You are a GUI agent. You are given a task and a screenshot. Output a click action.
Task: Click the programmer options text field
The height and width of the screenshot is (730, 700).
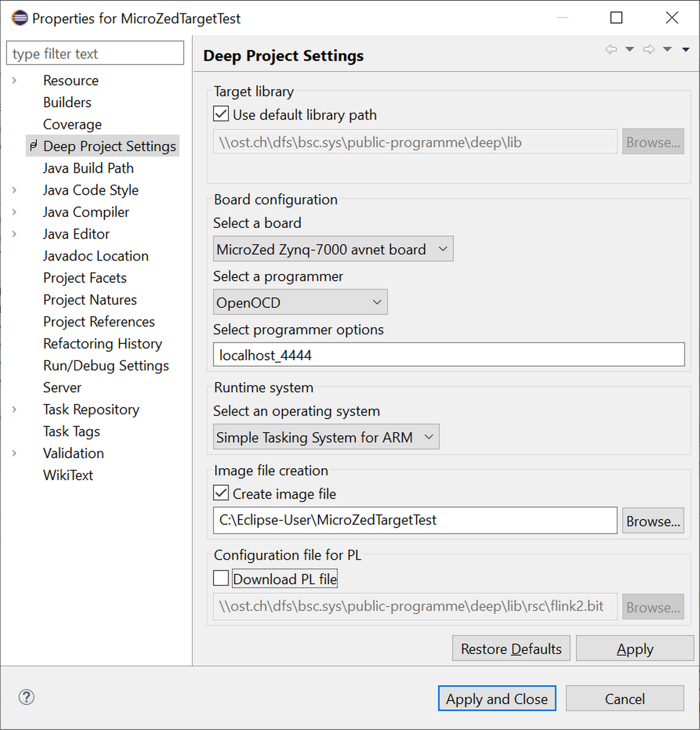coord(449,355)
